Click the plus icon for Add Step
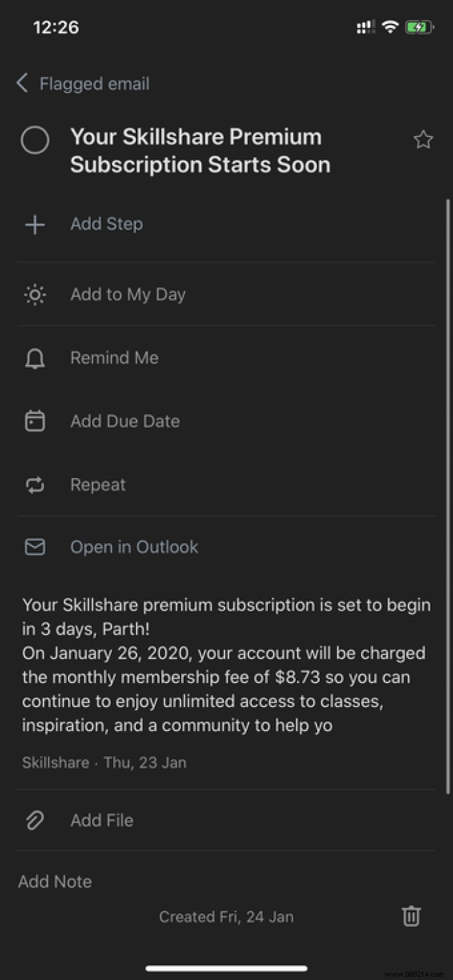 pos(35,224)
